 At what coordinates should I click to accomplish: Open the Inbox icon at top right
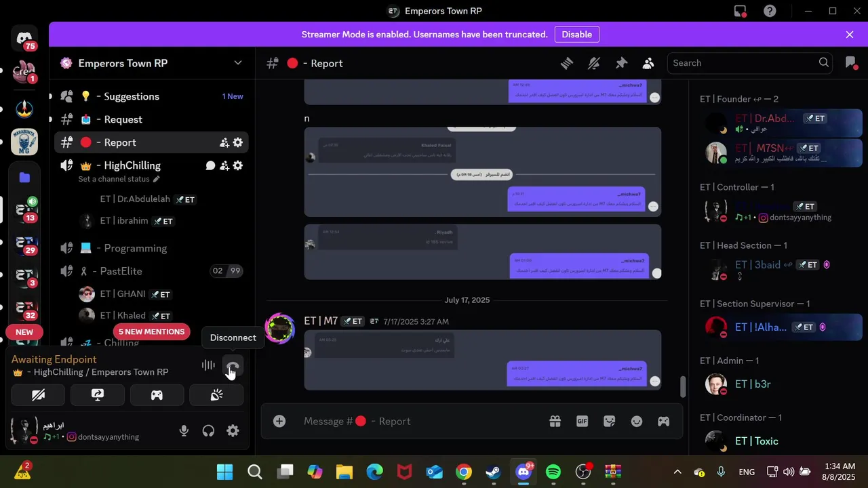tap(851, 63)
